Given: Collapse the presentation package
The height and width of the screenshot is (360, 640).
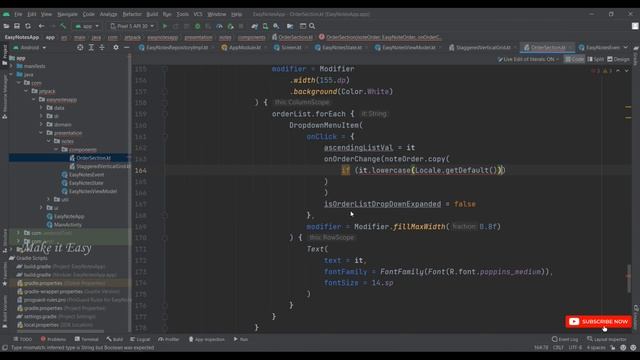Looking at the screenshot, I should click(x=41, y=133).
